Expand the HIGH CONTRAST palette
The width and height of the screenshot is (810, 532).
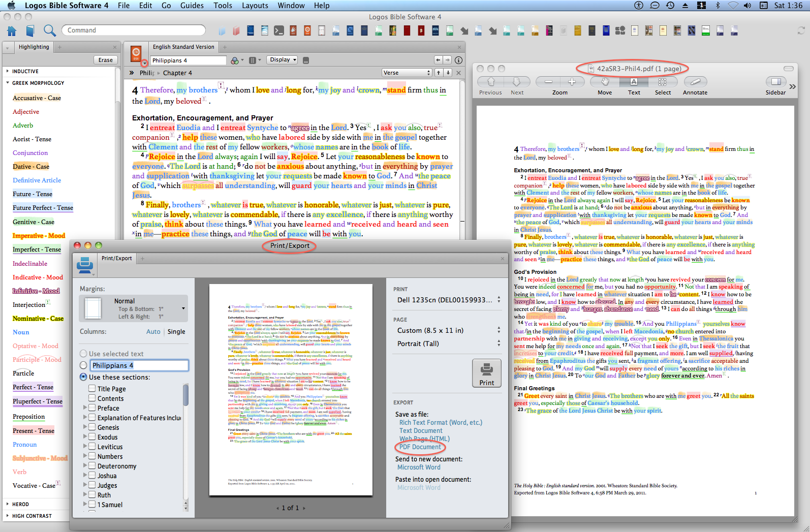[x=8, y=516]
